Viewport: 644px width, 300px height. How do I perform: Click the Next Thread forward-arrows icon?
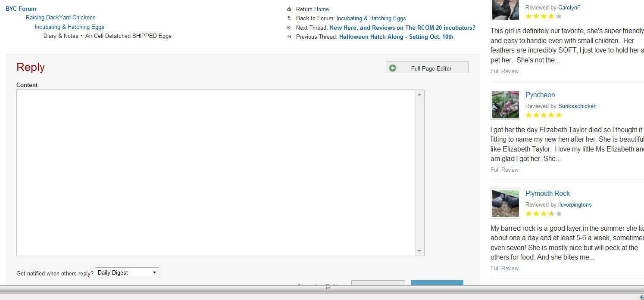[x=289, y=28]
